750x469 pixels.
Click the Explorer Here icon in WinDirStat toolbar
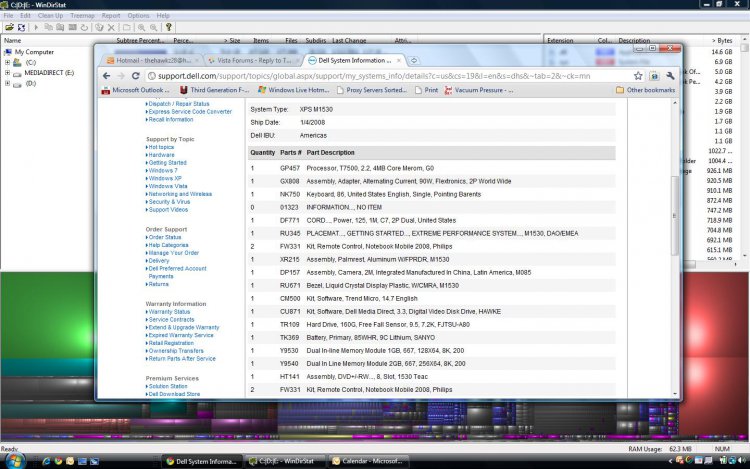pyautogui.click(x=60, y=28)
